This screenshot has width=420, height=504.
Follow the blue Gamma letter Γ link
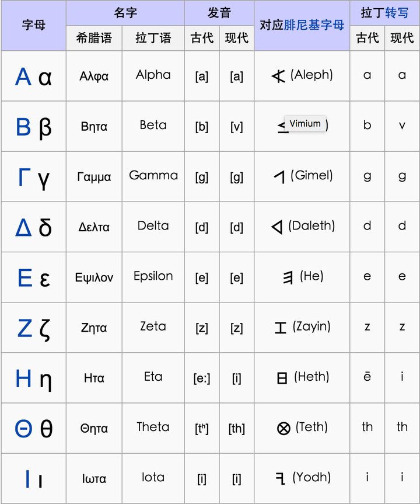pos(24,177)
